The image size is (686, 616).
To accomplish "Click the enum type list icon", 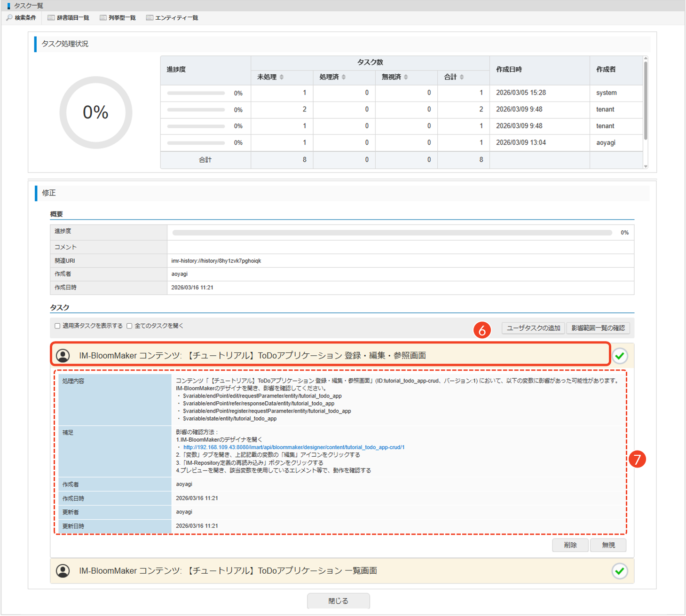I will click(x=103, y=18).
